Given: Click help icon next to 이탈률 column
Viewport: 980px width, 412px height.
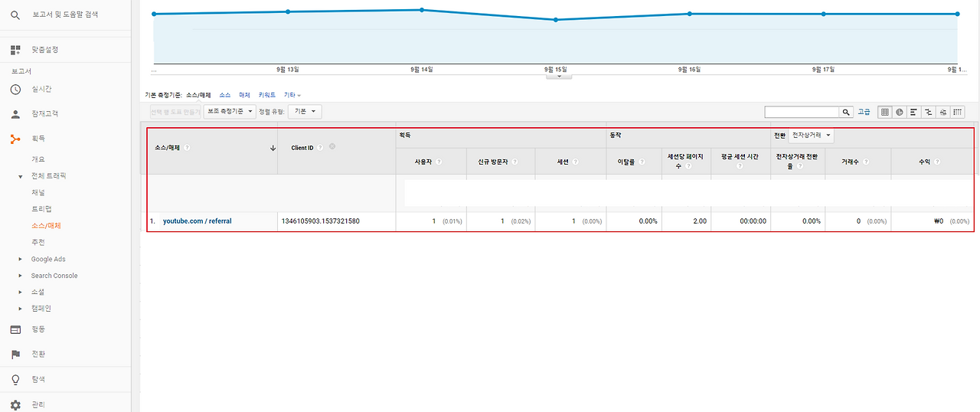Looking at the screenshot, I should tap(642, 162).
